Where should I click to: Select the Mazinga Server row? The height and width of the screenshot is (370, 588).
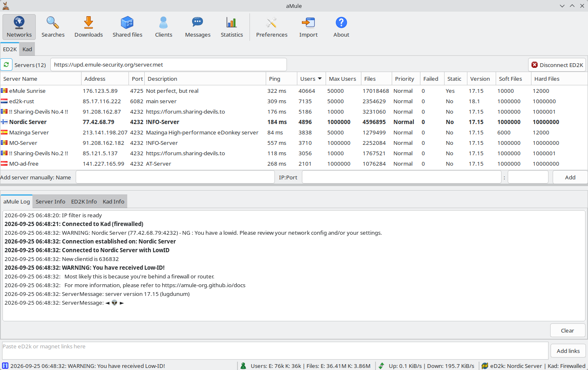click(x=293, y=132)
